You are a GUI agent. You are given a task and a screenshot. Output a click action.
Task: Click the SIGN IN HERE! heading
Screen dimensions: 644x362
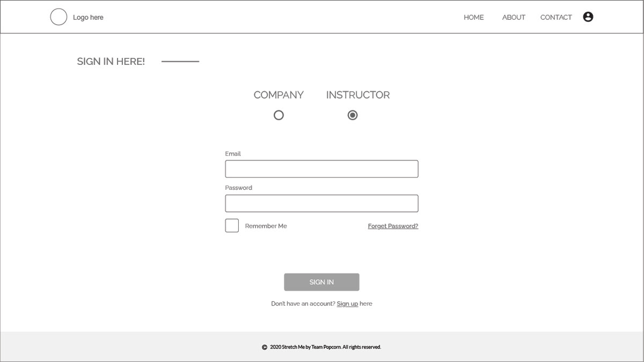pyautogui.click(x=111, y=62)
